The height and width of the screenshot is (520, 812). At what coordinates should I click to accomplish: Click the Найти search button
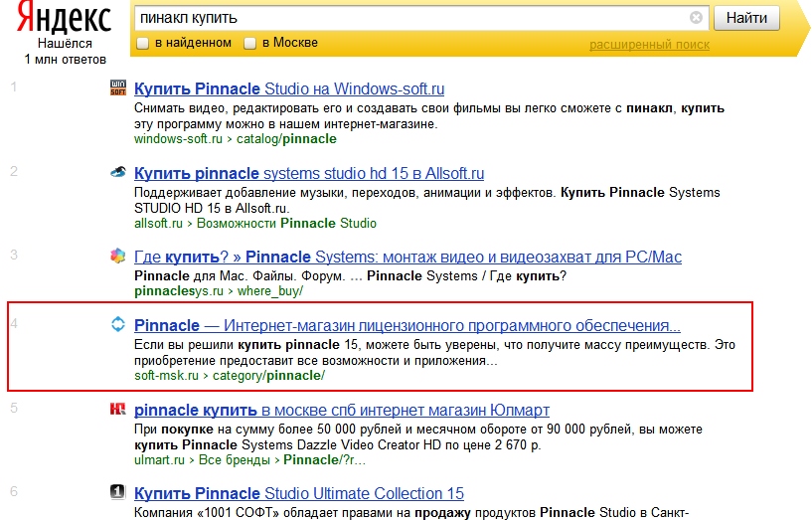coord(746,18)
